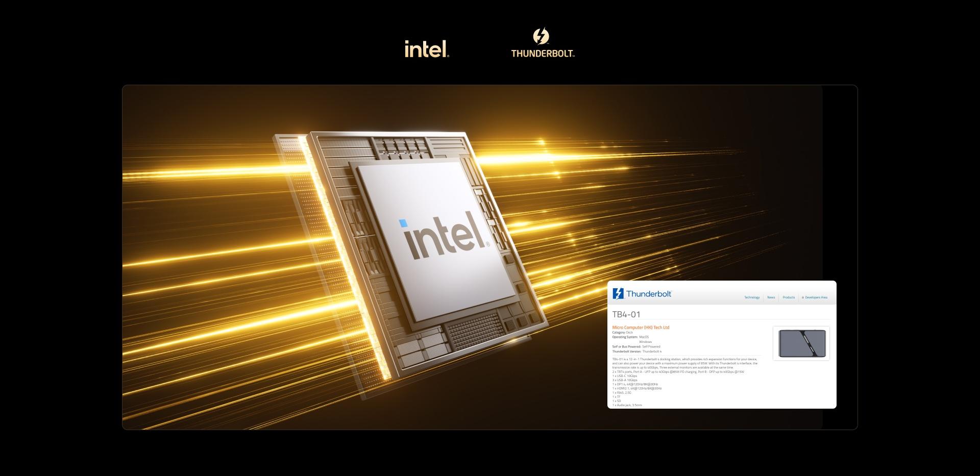Click the lock icon beside Developers Area
The image size is (980, 476).
802,297
